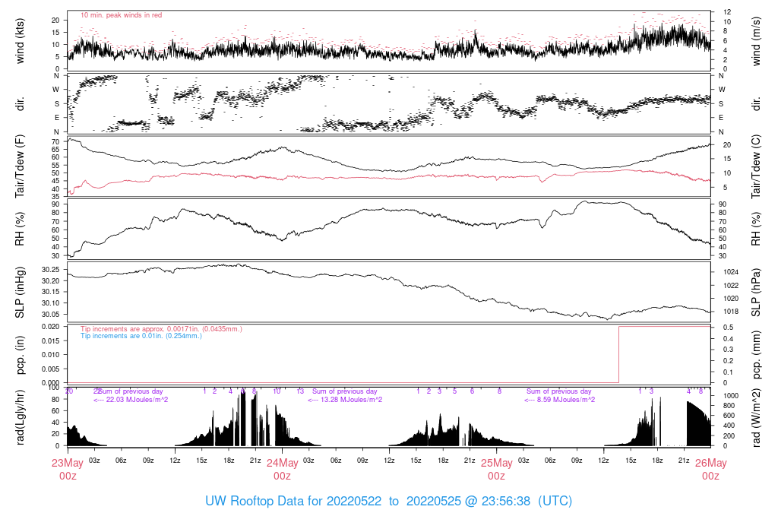This screenshot has height=532, width=778.
Task: Select the "wind (kts)" axis label
Action: (x=20, y=41)
